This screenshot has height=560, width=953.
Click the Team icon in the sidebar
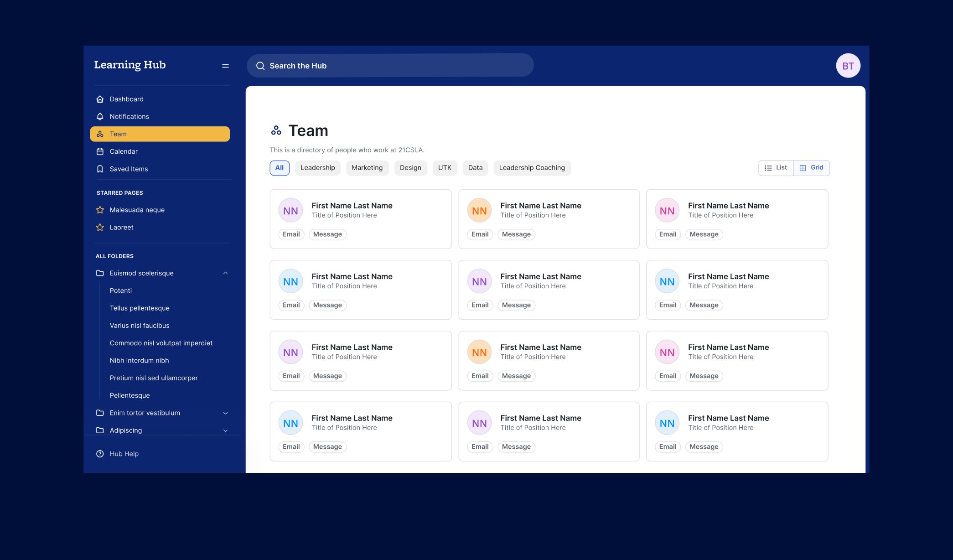pyautogui.click(x=100, y=134)
